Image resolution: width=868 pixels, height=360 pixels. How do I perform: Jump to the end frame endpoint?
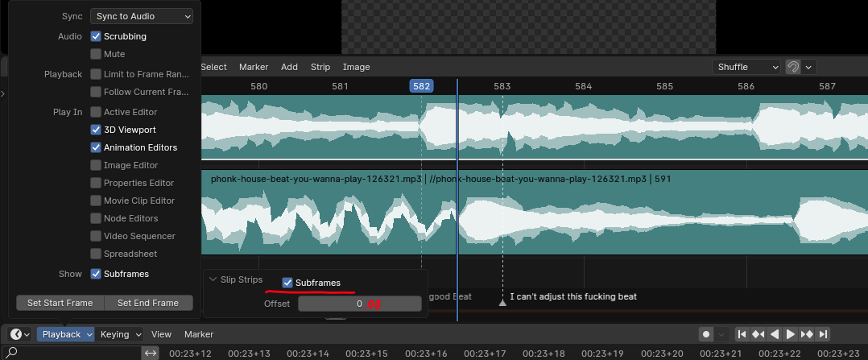coord(823,334)
